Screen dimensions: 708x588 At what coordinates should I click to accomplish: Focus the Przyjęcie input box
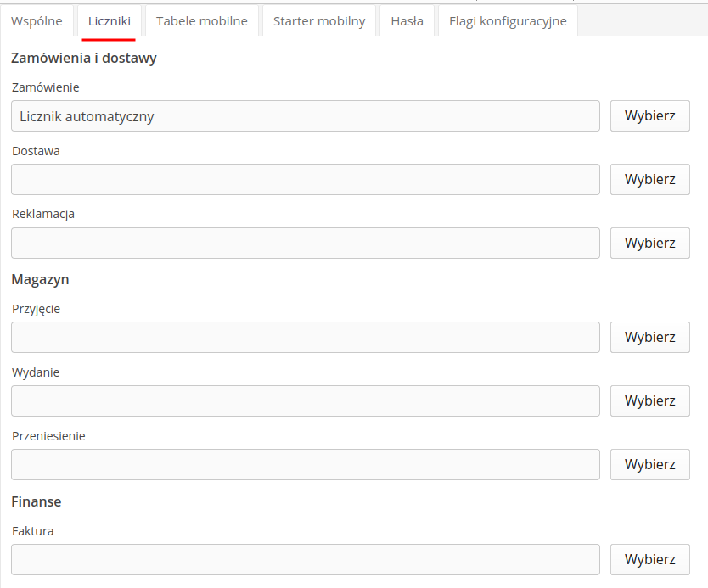pos(306,337)
